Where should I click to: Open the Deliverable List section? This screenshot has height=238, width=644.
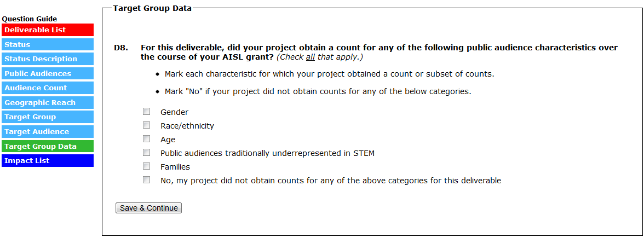[48, 30]
